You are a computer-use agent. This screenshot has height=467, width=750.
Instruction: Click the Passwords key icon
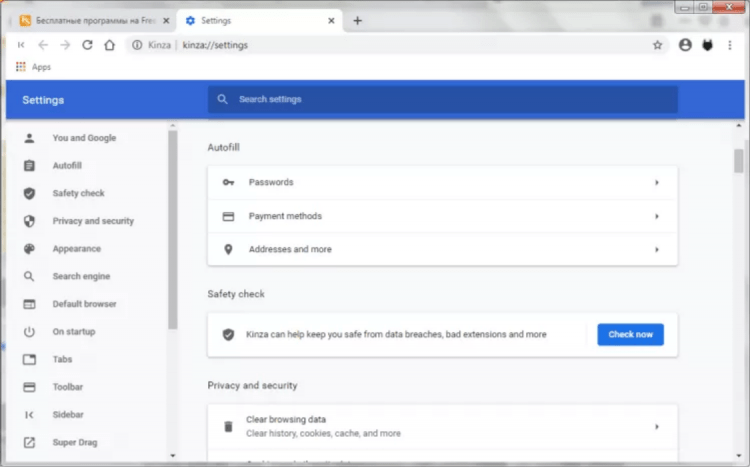(x=228, y=182)
